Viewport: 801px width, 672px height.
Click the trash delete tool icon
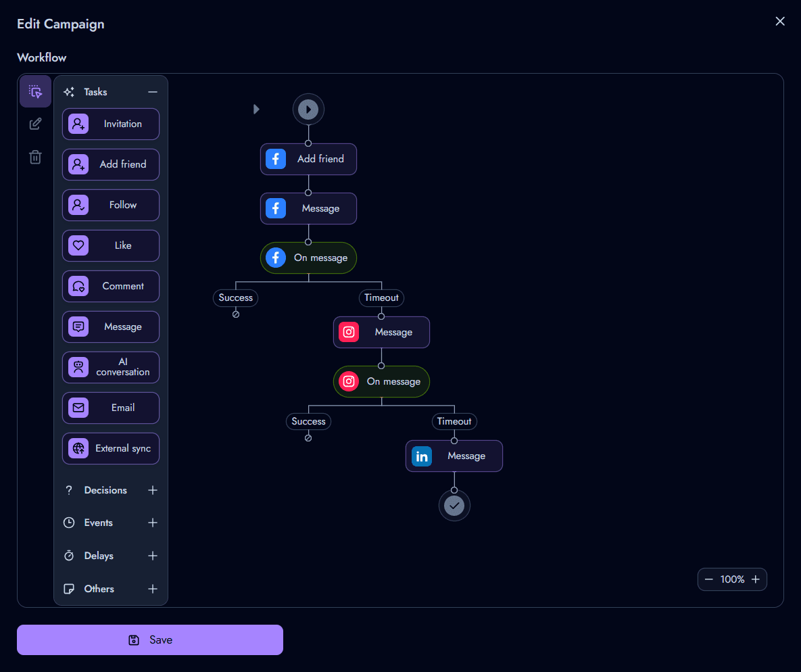pyautogui.click(x=35, y=158)
